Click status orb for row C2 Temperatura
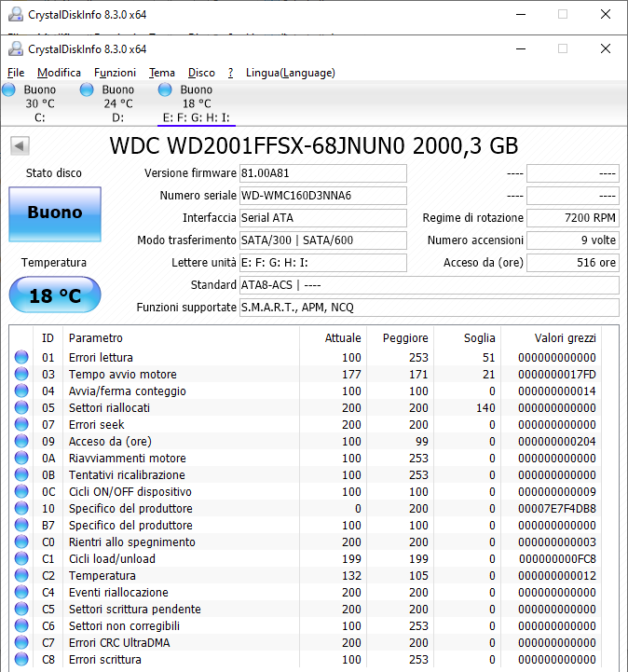Viewport: 628px width, 672px height. (x=21, y=575)
